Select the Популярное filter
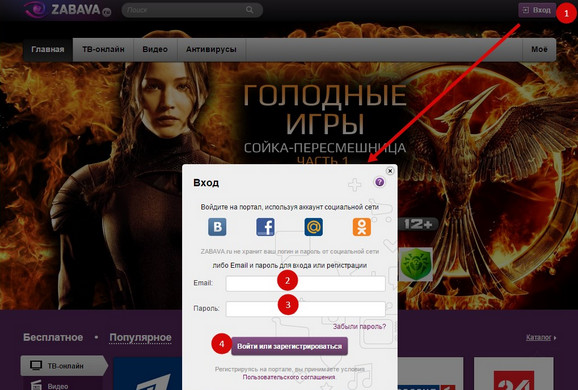The width and height of the screenshot is (578, 390). [140, 337]
